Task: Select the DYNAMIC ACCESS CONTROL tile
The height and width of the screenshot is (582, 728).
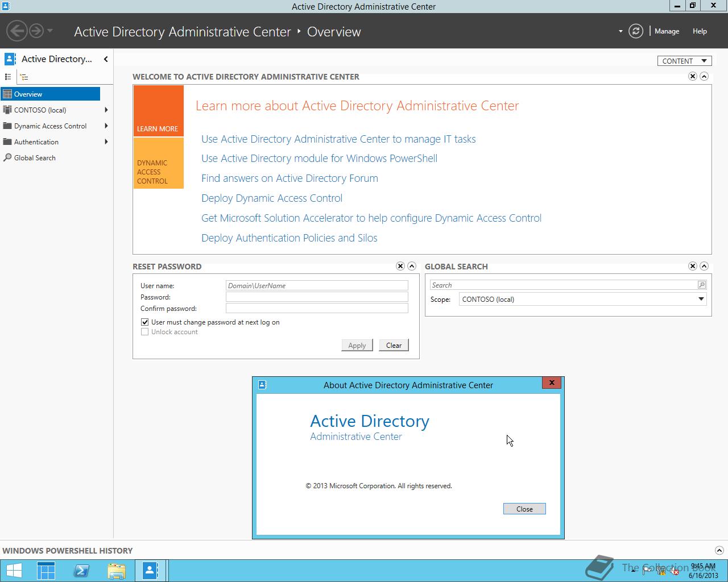Action: click(x=159, y=163)
